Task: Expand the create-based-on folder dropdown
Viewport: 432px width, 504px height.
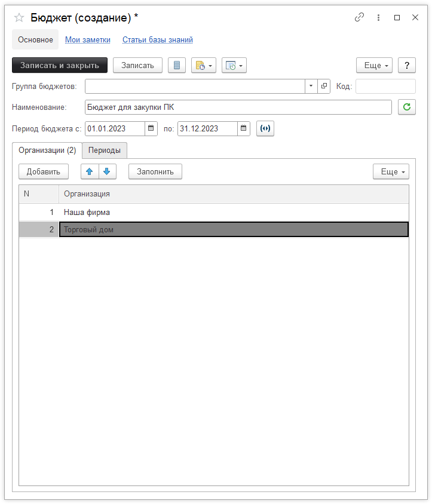Action: [x=203, y=66]
